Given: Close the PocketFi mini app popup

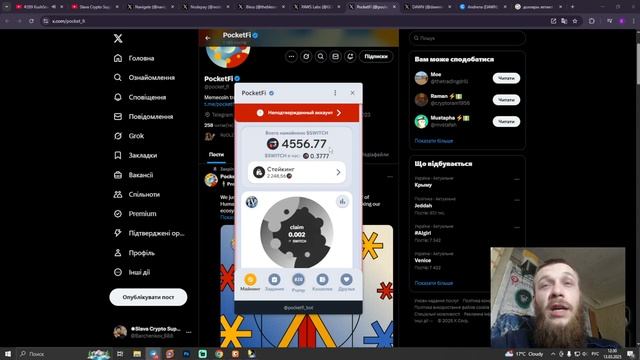Looking at the screenshot, I should pyautogui.click(x=352, y=93).
